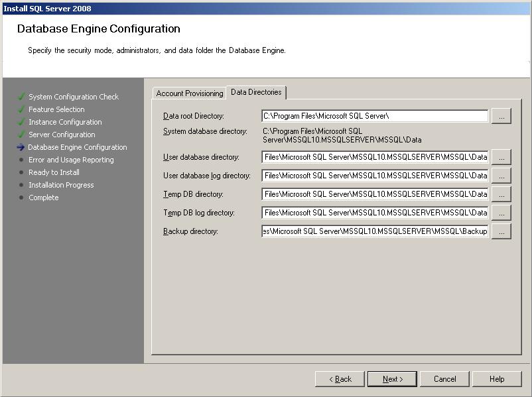Click green checkmark beside Feature Selection
The width and height of the screenshot is (532, 397).
point(21,109)
